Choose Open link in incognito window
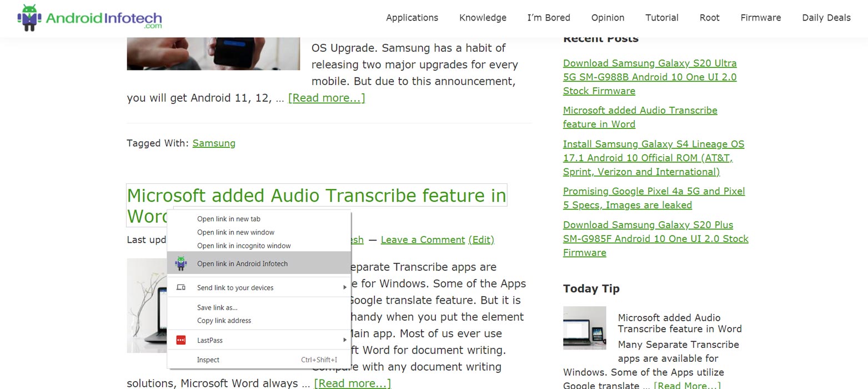This screenshot has width=868, height=389. coord(259,246)
